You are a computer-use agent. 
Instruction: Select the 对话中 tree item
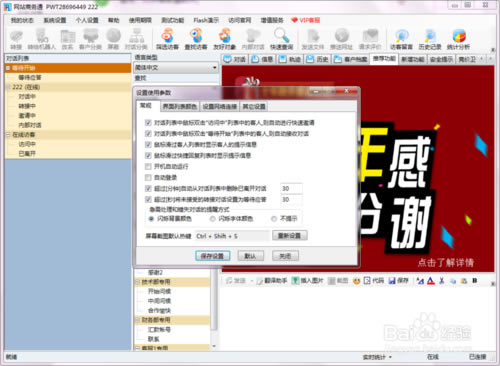(27, 97)
